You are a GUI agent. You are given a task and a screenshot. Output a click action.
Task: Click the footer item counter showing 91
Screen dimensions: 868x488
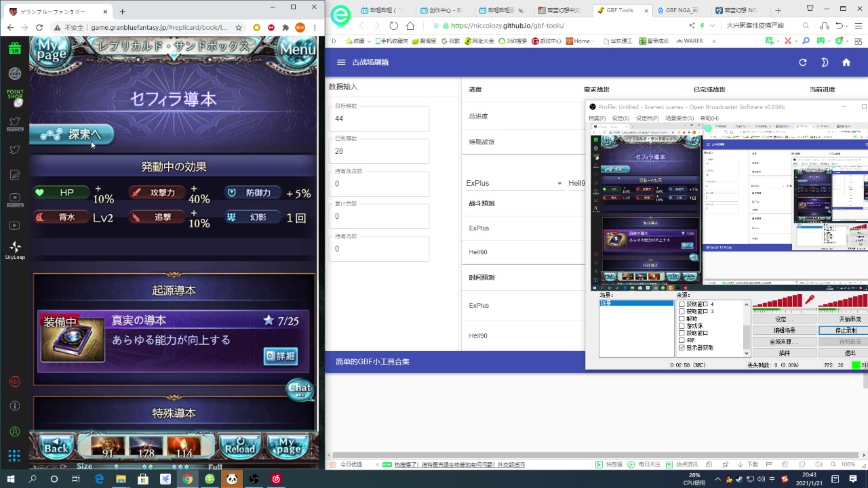[x=108, y=448]
